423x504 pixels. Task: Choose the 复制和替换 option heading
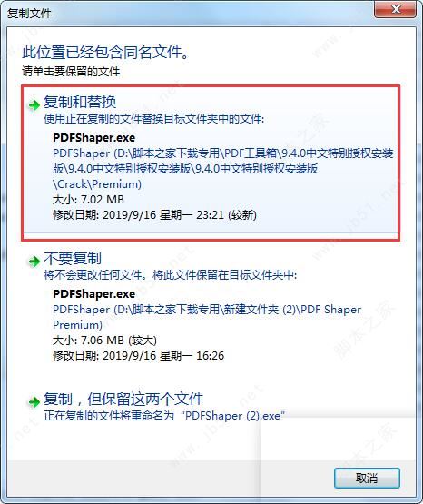(80, 102)
